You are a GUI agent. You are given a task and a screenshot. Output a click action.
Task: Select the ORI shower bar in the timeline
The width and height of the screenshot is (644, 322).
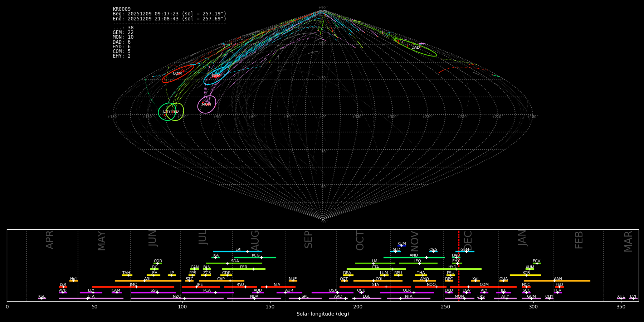378,281
